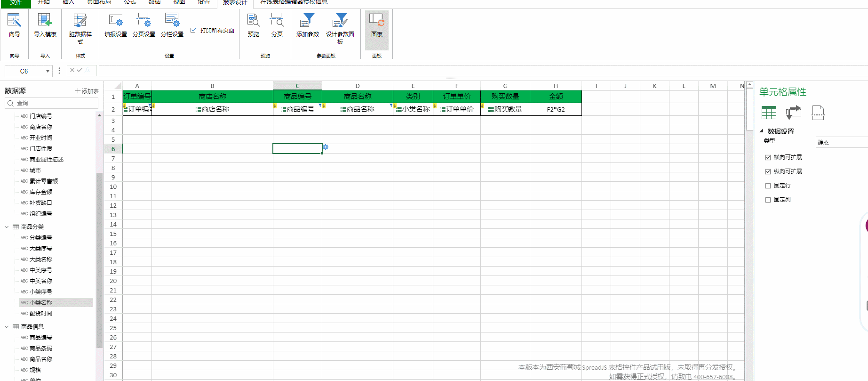868x381 pixels.
Task: Click the filter arrow on cell C2 商品编号
Action: (x=320, y=105)
